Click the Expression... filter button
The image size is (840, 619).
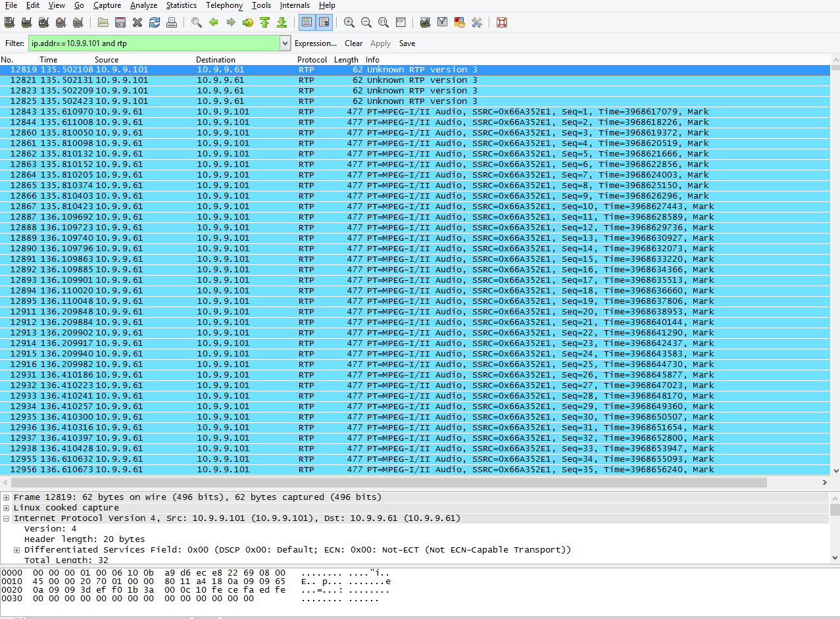coord(316,43)
